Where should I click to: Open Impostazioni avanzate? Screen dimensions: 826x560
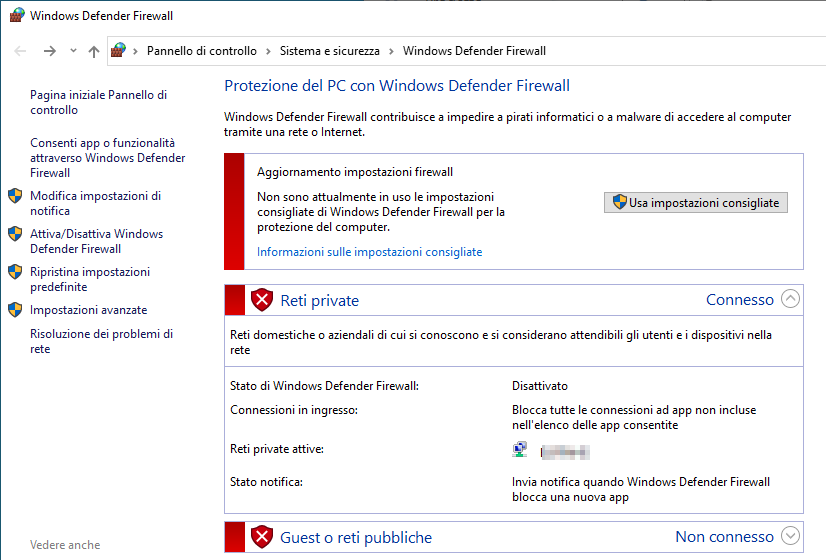[88, 310]
